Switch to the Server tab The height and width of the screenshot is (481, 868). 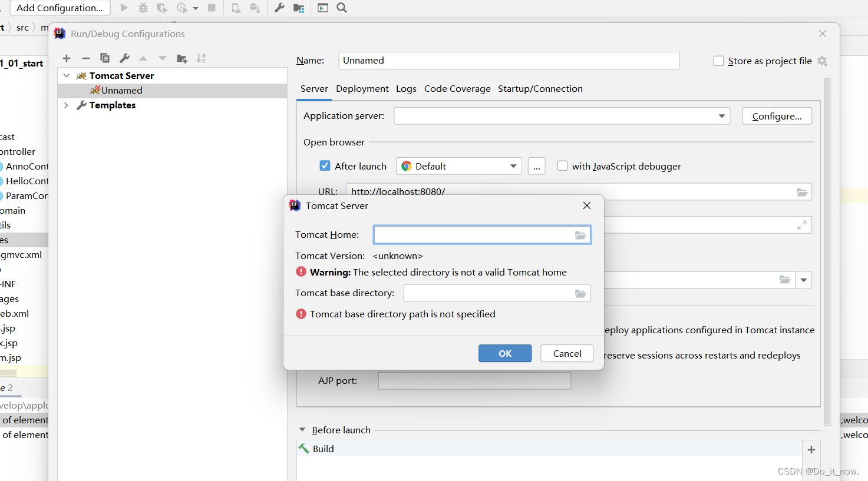314,88
